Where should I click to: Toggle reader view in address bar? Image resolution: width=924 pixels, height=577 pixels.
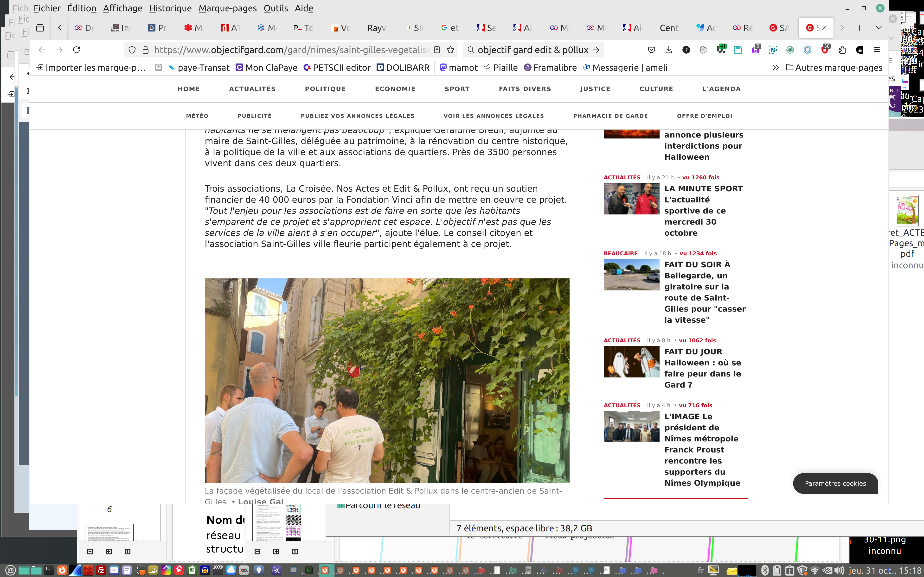coord(437,50)
